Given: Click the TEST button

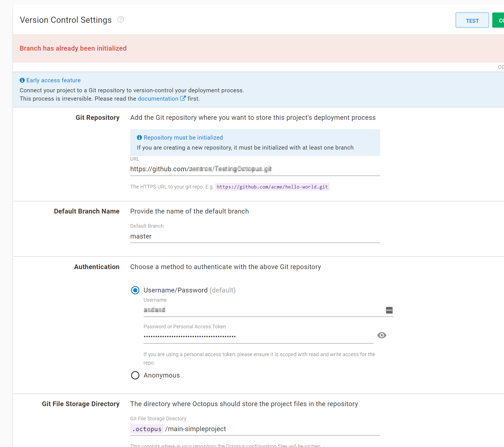Looking at the screenshot, I should tap(472, 20).
